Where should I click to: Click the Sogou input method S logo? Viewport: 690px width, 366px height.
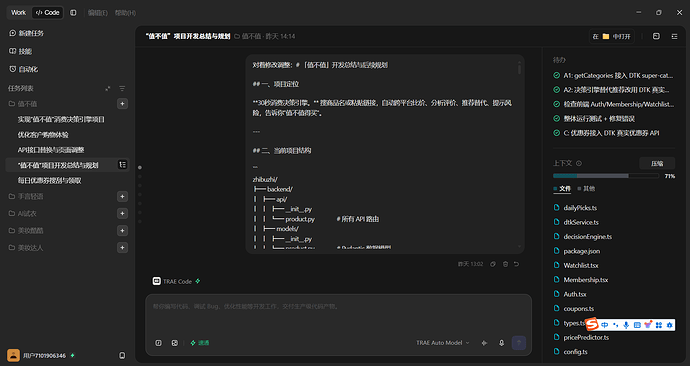592,325
